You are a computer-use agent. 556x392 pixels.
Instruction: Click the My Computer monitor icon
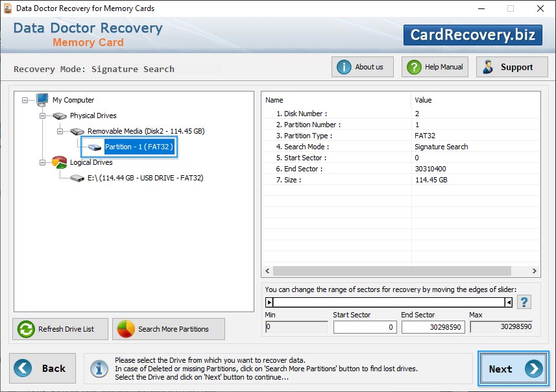click(x=42, y=100)
